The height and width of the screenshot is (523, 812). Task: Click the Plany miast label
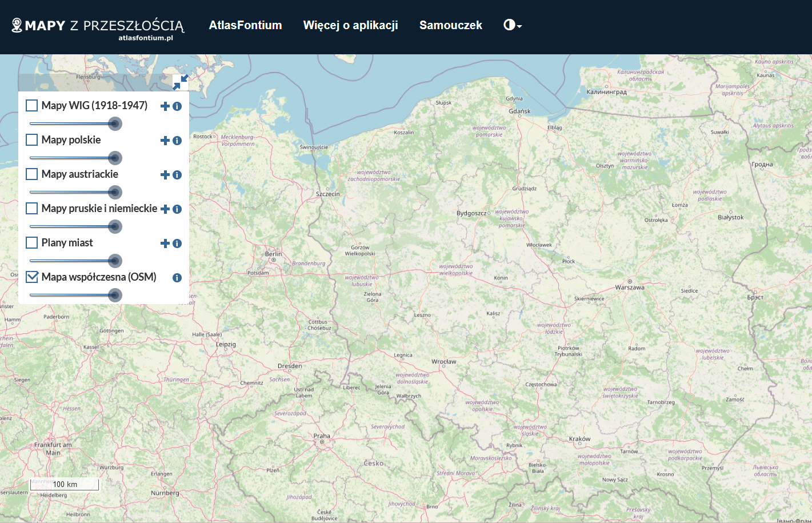click(67, 243)
